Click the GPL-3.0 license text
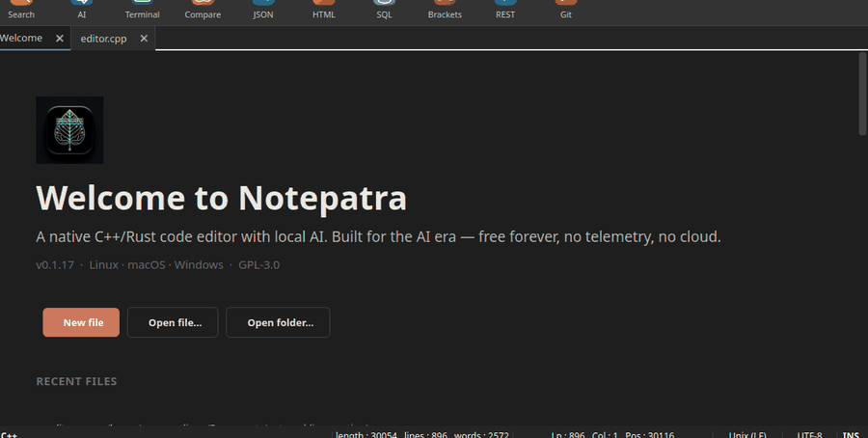Viewport: 868px width, 438px height. click(x=259, y=264)
